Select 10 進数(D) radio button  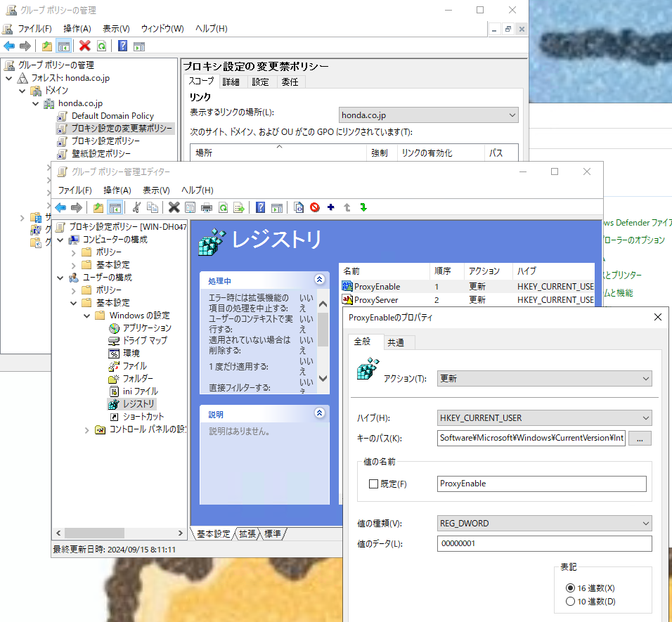[570, 602]
